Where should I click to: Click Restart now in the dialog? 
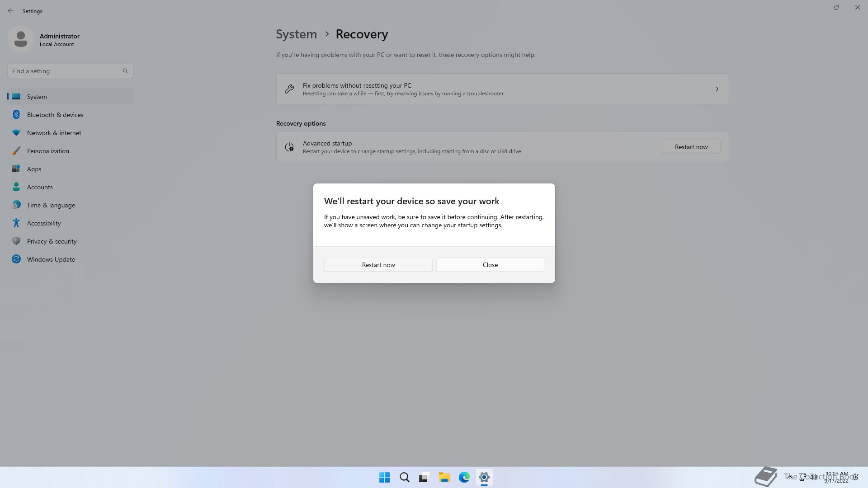tap(378, 265)
